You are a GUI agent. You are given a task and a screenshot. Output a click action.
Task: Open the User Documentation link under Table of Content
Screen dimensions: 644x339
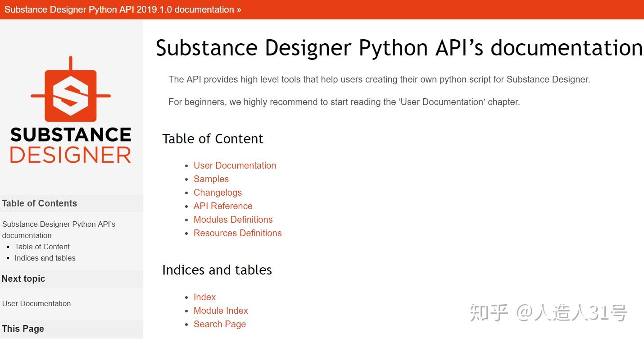click(235, 165)
